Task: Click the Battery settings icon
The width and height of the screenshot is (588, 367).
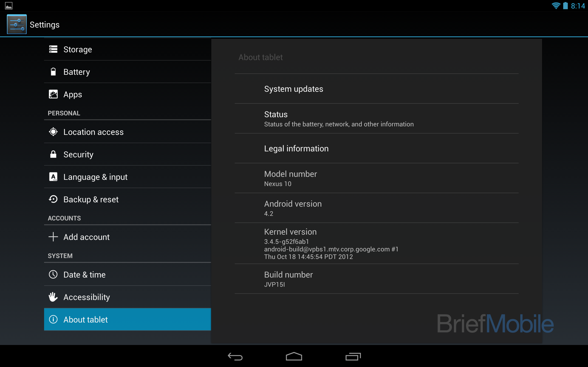Action: (53, 72)
